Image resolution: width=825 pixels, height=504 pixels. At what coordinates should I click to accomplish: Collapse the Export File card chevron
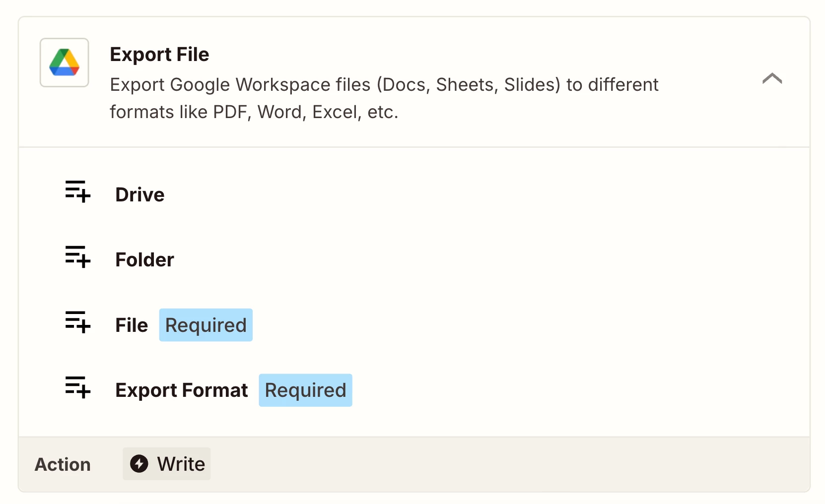(772, 78)
